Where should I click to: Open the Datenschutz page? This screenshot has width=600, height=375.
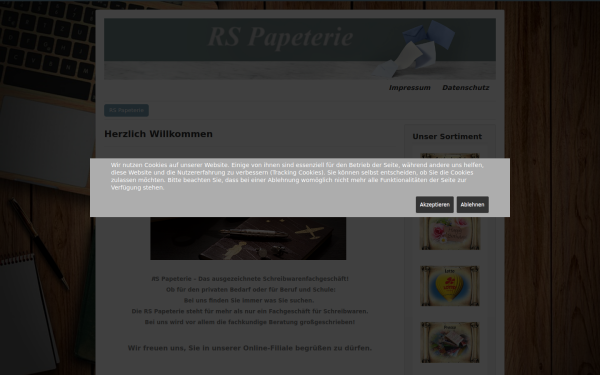click(466, 88)
